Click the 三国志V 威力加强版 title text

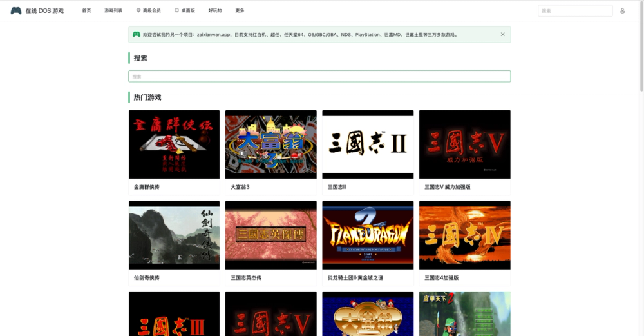click(448, 187)
